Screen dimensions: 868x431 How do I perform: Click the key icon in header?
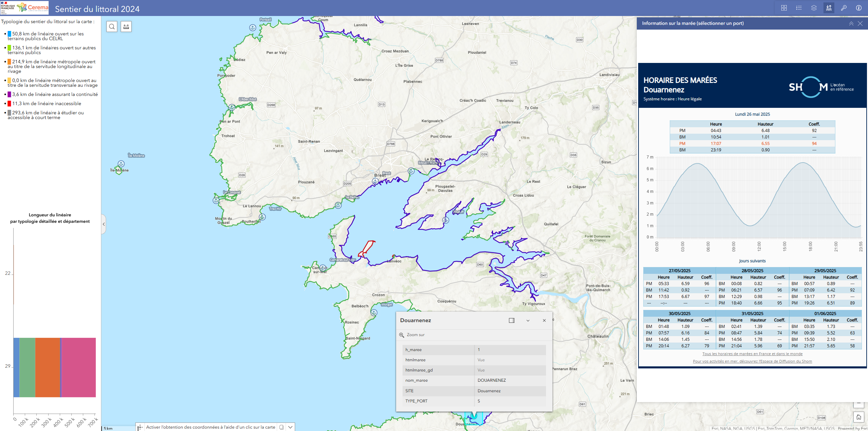coord(844,8)
